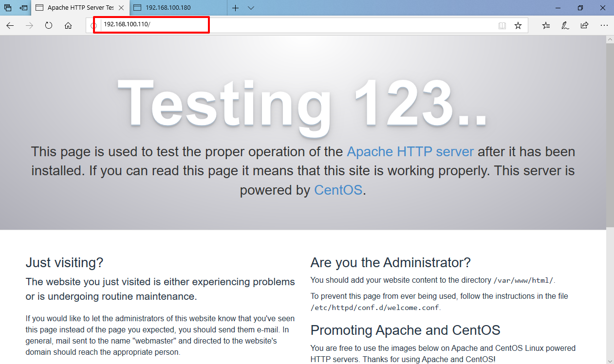Click site information icon in address bar
This screenshot has height=364, width=614.
[93, 25]
